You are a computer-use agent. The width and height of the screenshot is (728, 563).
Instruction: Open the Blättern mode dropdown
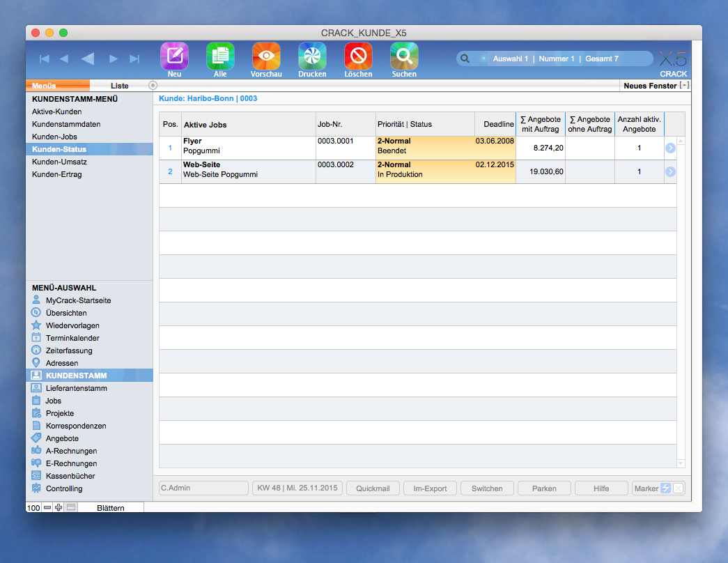(110, 508)
